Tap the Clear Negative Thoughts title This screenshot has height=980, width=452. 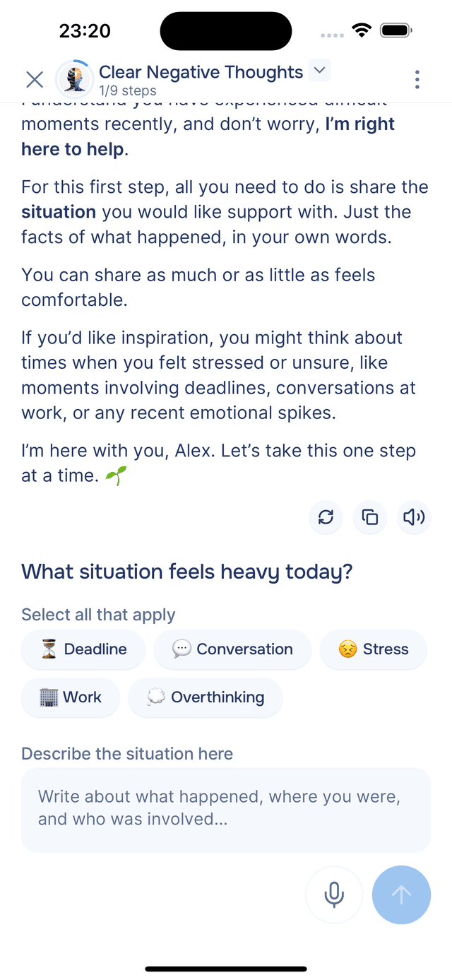tap(201, 72)
